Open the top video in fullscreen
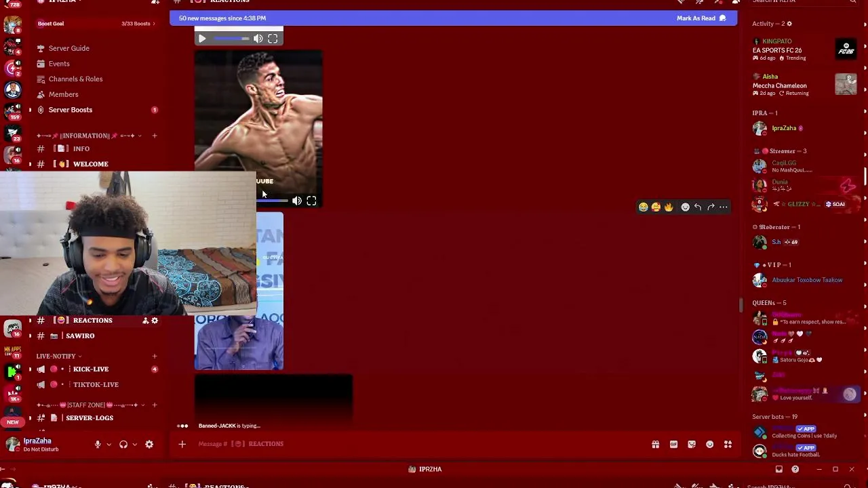Viewport: 868px width, 488px height. coord(273,39)
